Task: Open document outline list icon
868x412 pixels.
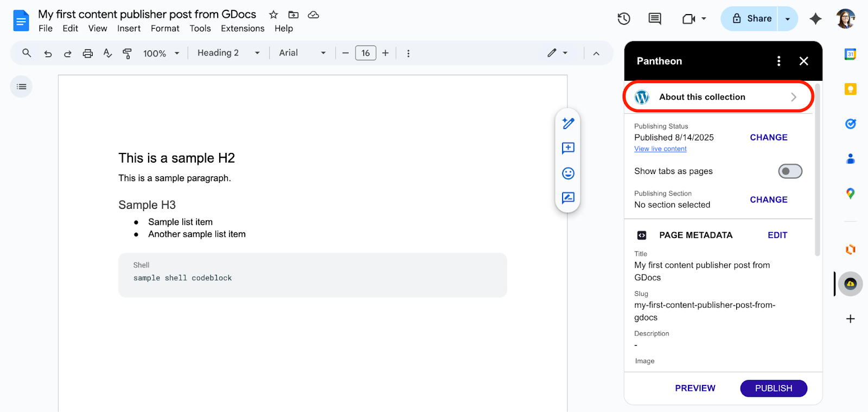Action: (22, 87)
